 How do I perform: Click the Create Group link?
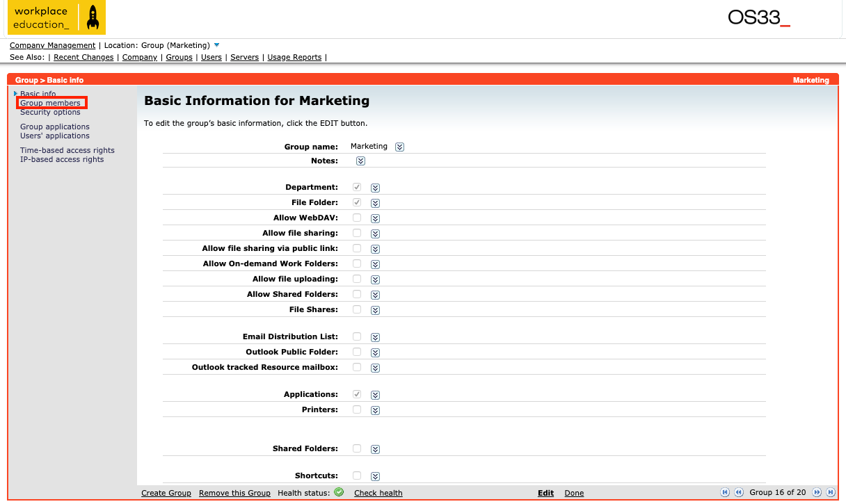[x=166, y=493]
